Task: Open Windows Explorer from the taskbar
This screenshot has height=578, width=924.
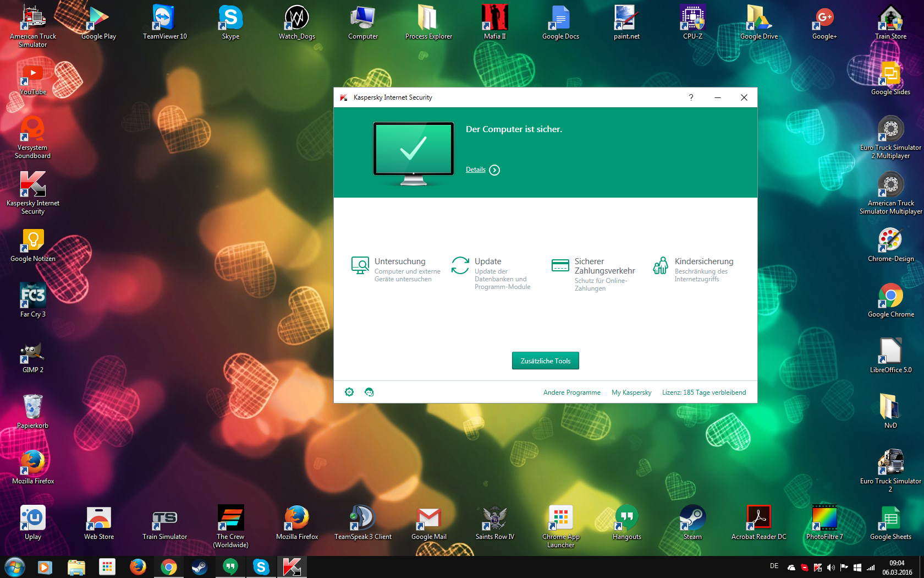Action: coord(76,567)
